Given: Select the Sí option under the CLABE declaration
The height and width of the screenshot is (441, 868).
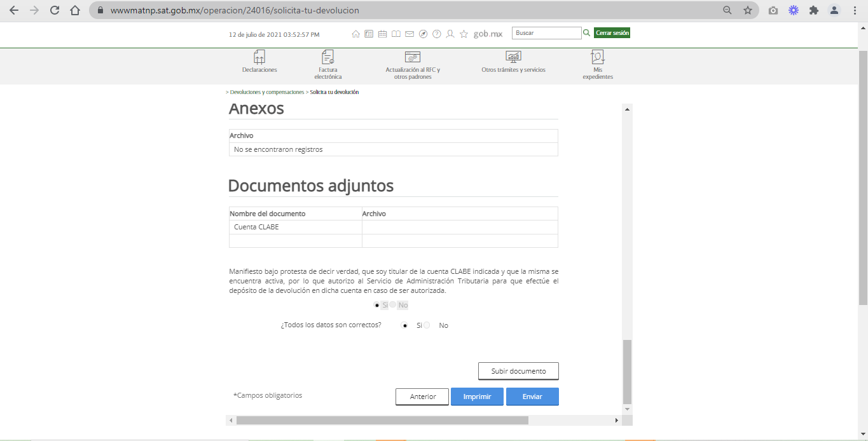Looking at the screenshot, I should 377,305.
